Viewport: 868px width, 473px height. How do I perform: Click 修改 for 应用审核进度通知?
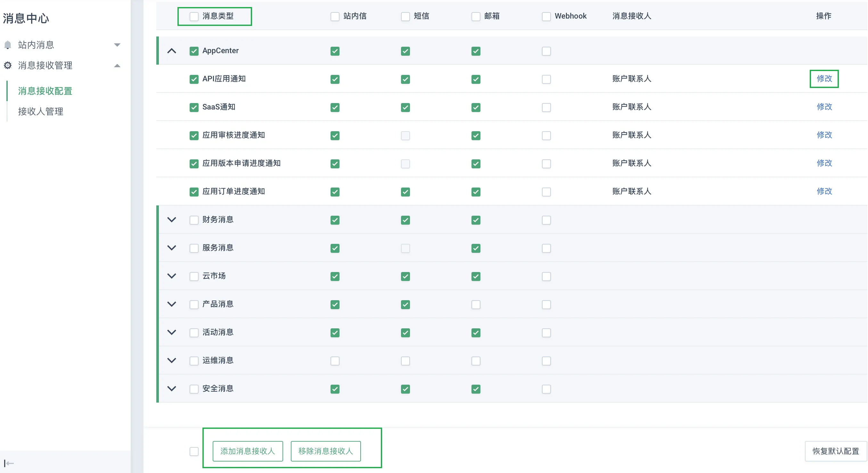[824, 135]
